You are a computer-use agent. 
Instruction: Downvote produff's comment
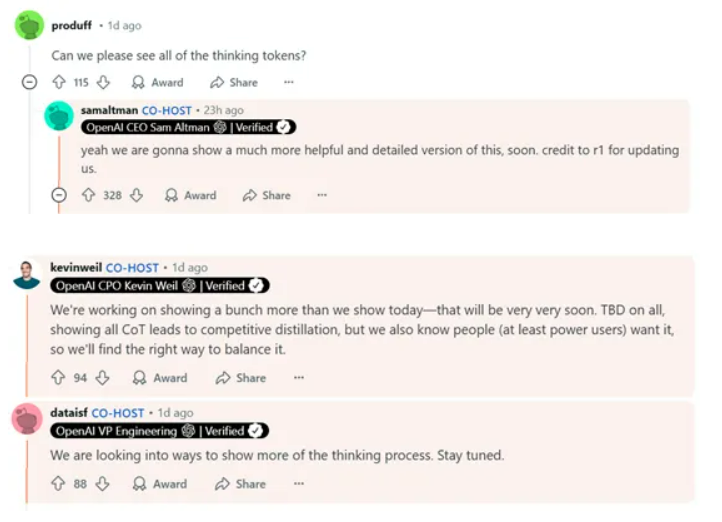point(103,82)
